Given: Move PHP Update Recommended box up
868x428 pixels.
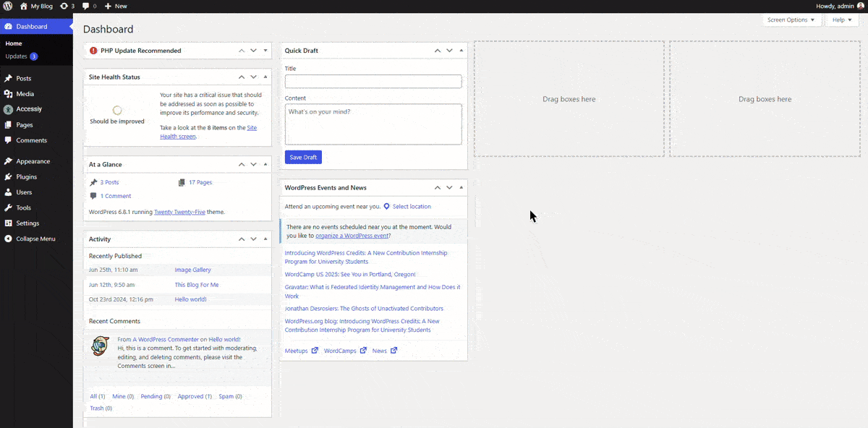Looking at the screenshot, I should [242, 51].
